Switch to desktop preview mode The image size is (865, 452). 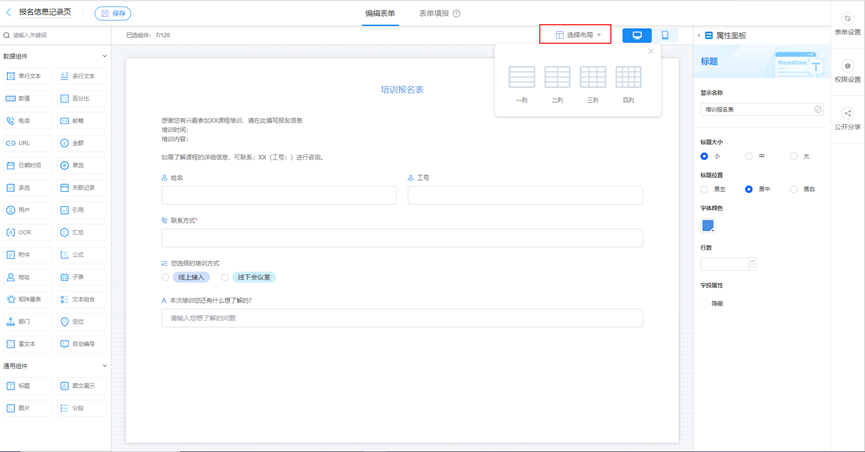(637, 35)
